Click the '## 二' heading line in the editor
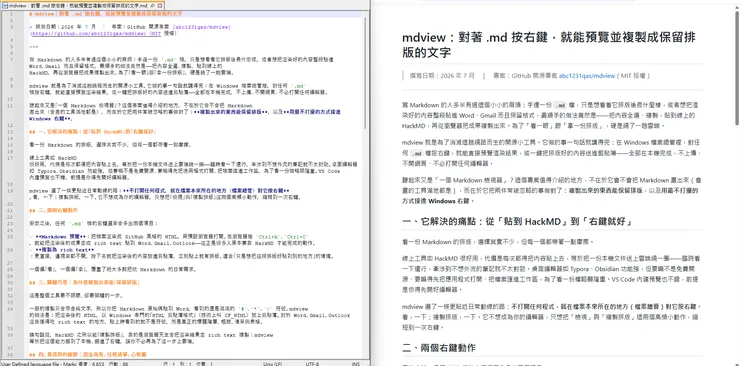 pyautogui.click(x=53, y=210)
